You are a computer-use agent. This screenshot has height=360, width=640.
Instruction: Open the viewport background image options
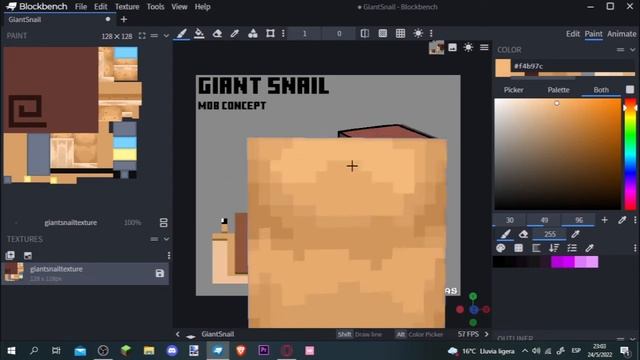452,47
